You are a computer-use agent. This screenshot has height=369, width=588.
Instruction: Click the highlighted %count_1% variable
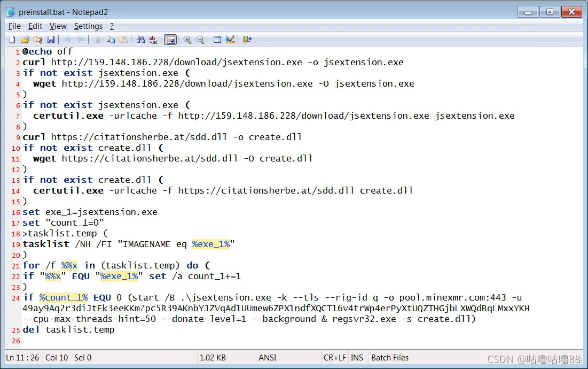click(64, 298)
